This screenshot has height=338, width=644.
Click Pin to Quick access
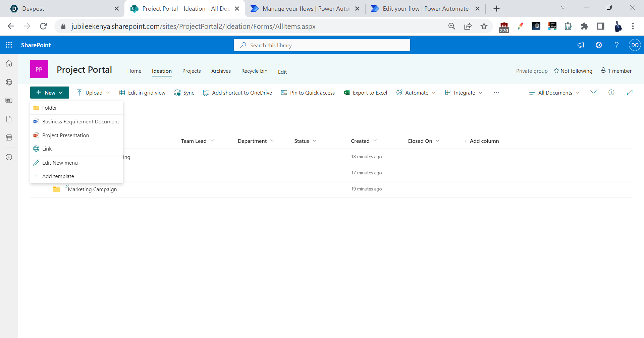[308, 93]
